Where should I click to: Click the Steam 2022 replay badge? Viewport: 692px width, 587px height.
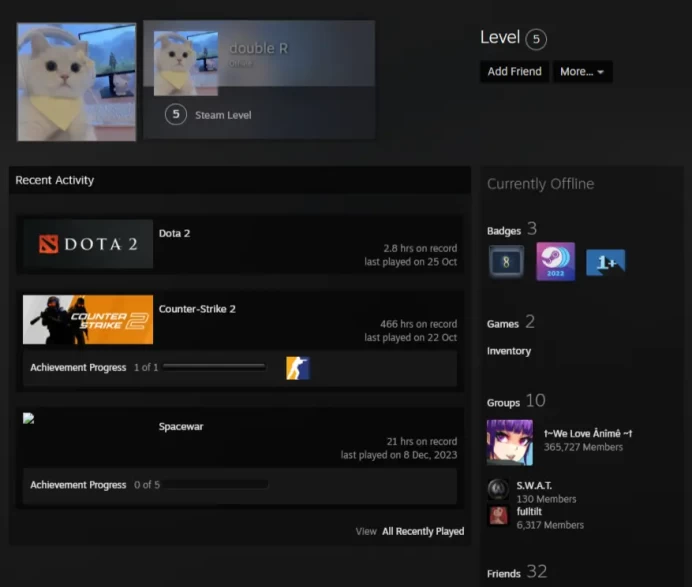coord(555,261)
